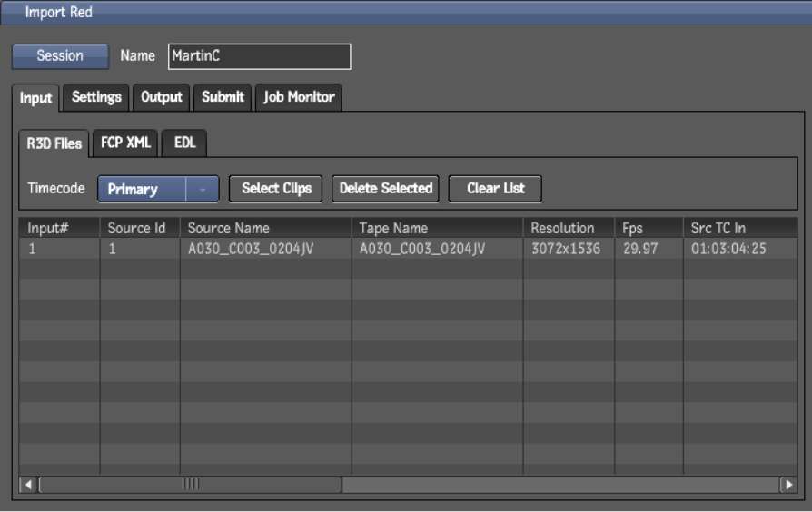
Task: Switch to the FCP XML sub-tab
Action: click(125, 143)
